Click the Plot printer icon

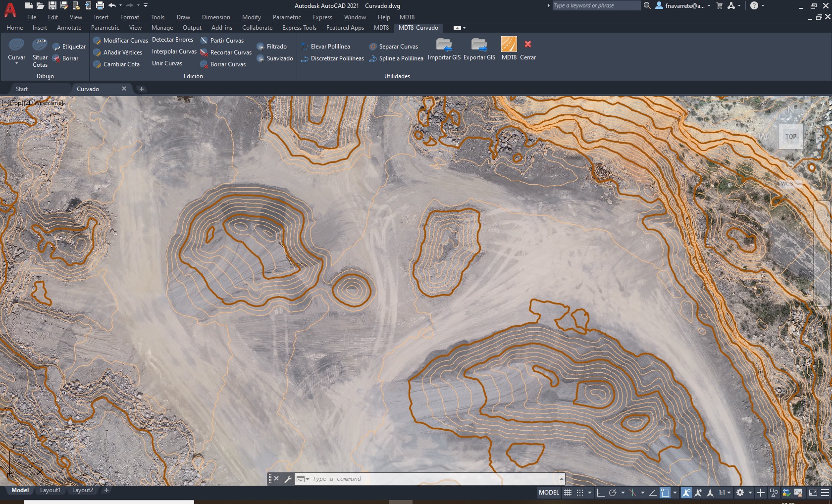pos(100,5)
